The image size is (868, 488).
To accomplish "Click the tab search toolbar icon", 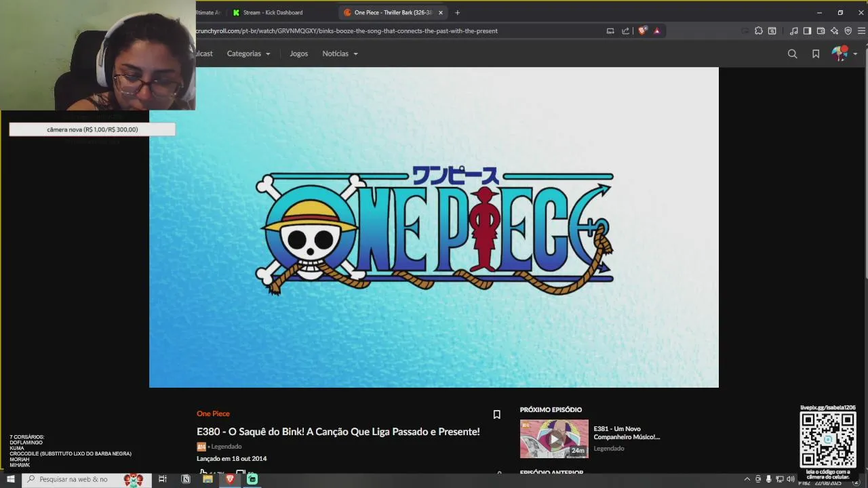I will click(772, 30).
